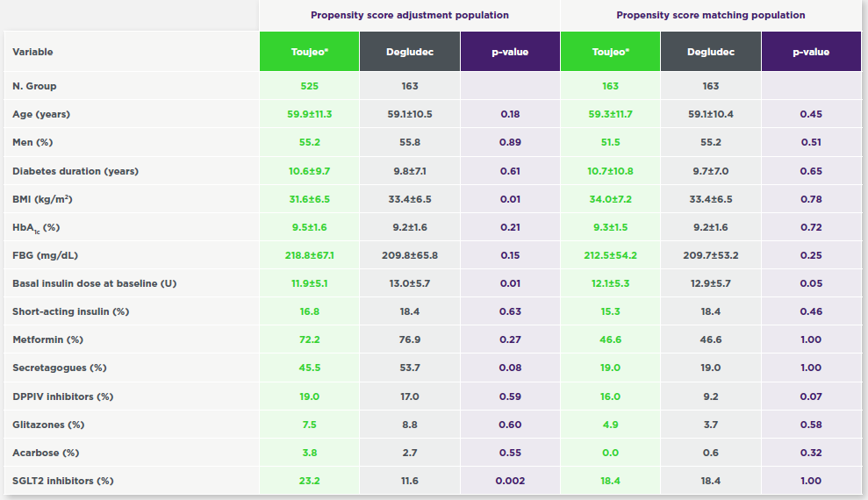Click the 'SGLT2 inhibitors (%)' row label
The image size is (868, 500).
tap(63, 481)
